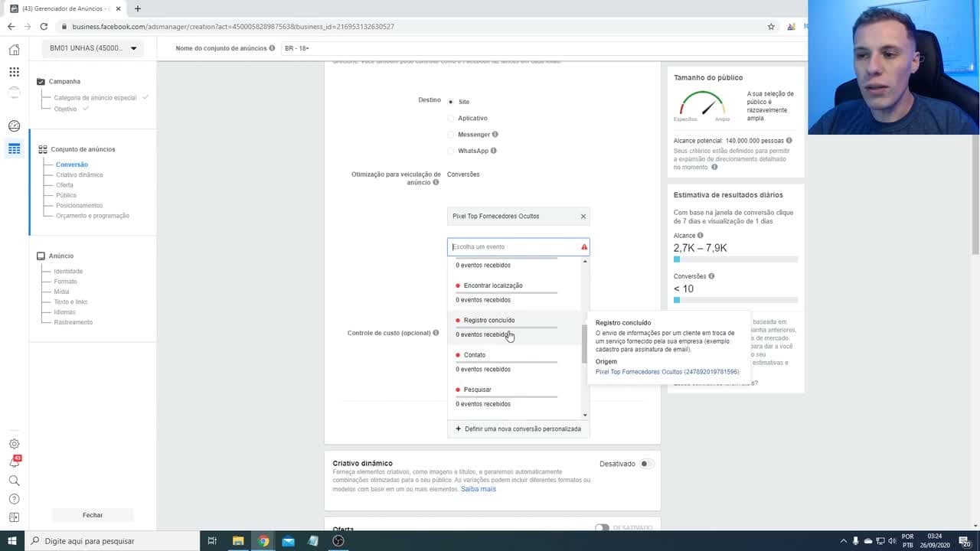Select the Aplicativo destination radio button

coord(451,118)
